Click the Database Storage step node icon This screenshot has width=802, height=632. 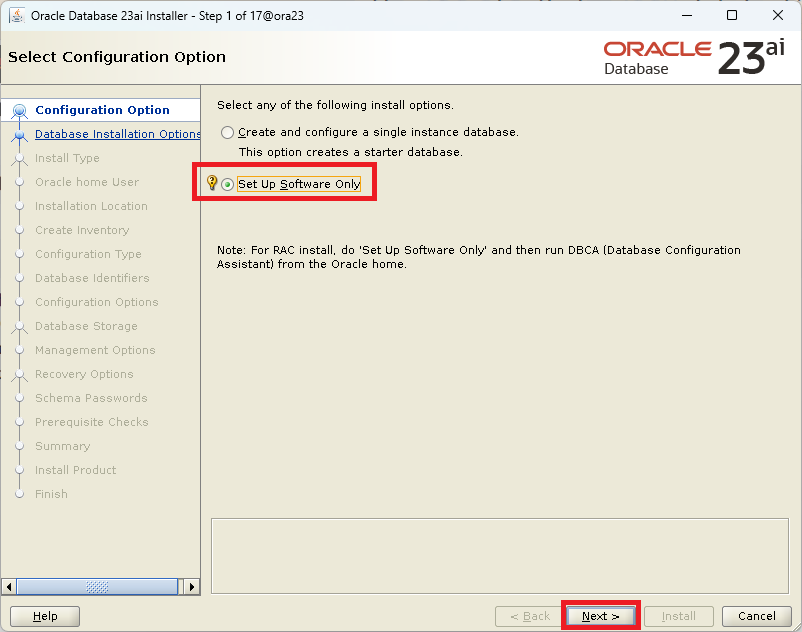click(x=19, y=327)
